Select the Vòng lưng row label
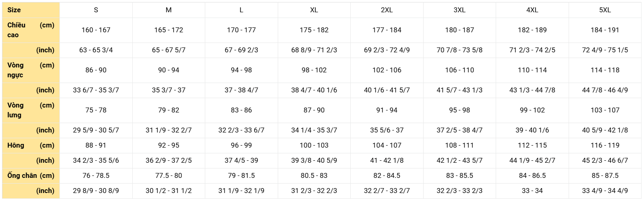Viewport: 644px width, 202px height. (x=16, y=110)
